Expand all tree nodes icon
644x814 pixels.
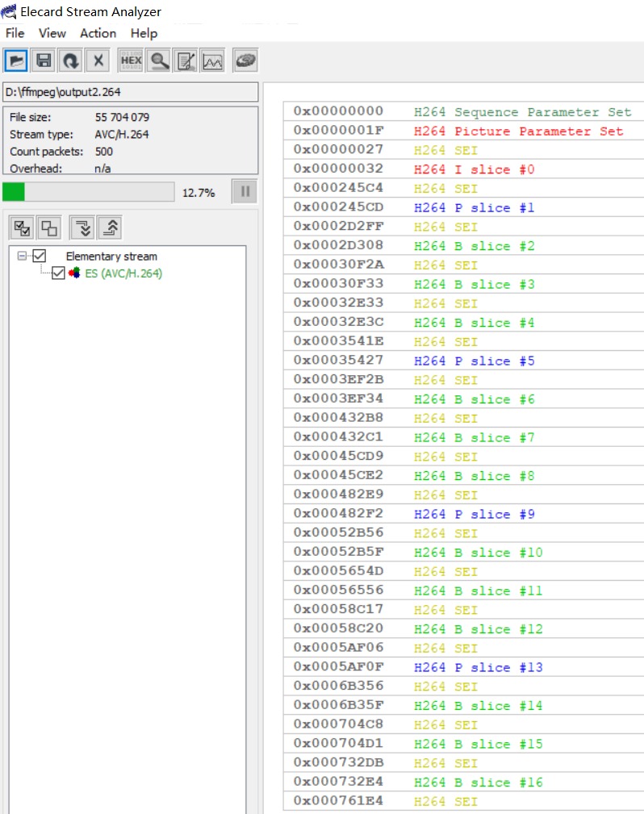coord(82,228)
